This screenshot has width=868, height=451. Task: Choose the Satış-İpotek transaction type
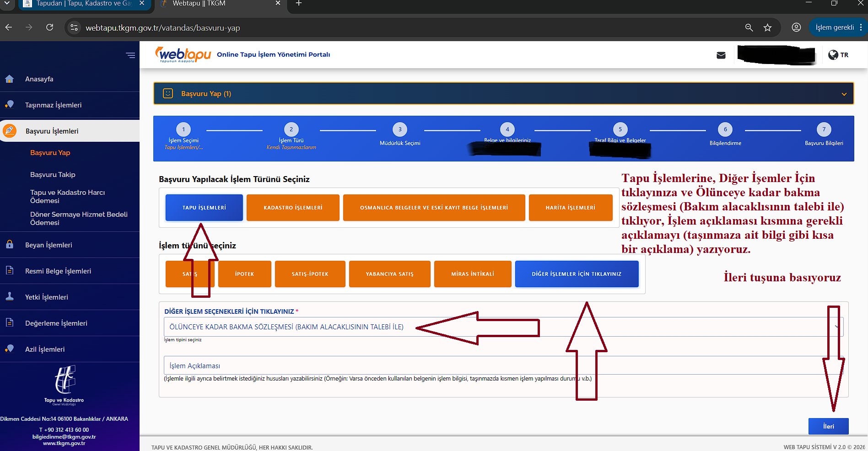[x=310, y=274]
